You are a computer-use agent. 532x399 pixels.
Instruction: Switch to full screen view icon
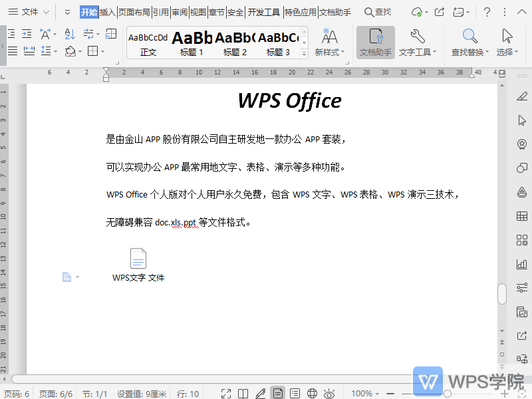(x=226, y=392)
